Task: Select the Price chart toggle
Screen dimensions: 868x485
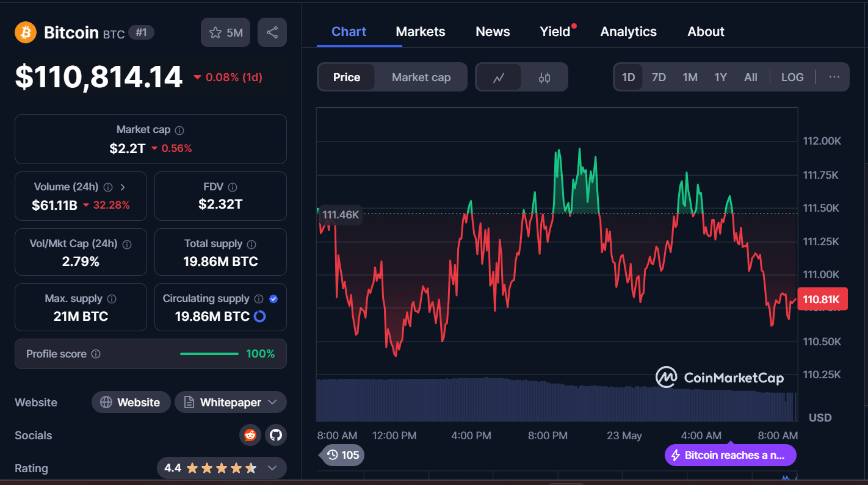Action: 347,77
